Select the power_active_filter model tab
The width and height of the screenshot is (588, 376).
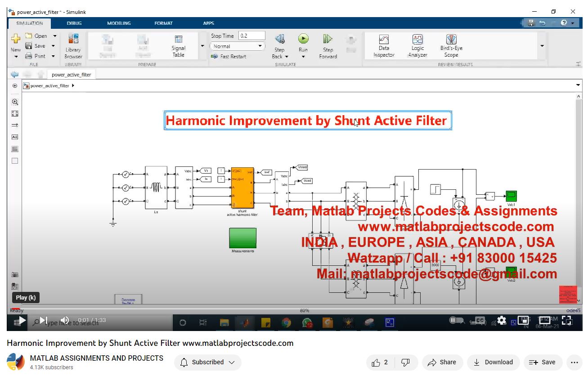(x=71, y=75)
